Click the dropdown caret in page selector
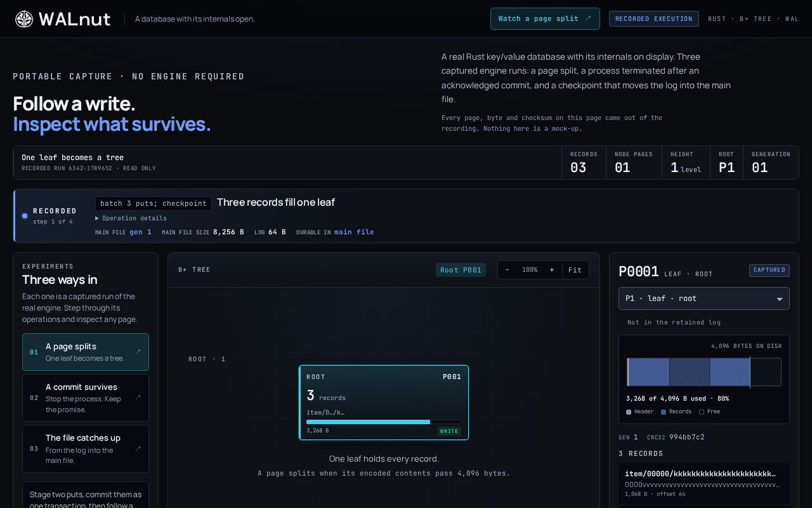812x508 pixels. pyautogui.click(x=780, y=299)
